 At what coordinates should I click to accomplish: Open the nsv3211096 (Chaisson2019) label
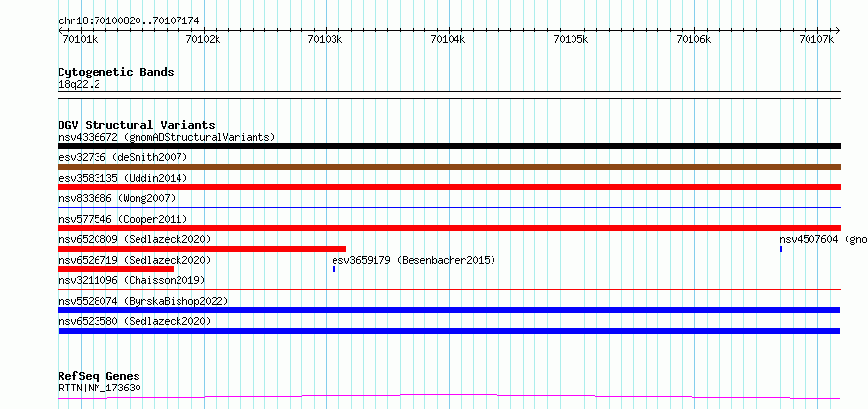click(132, 280)
